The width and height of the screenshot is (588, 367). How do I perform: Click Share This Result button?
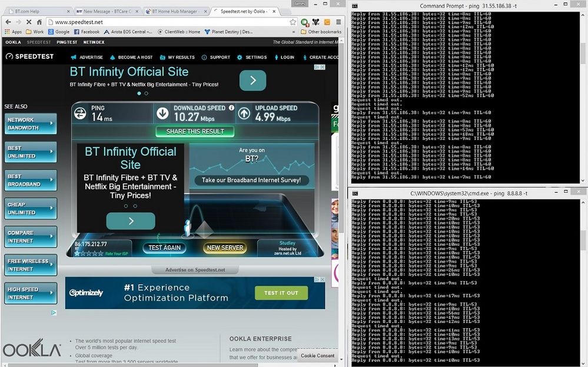coord(195,132)
